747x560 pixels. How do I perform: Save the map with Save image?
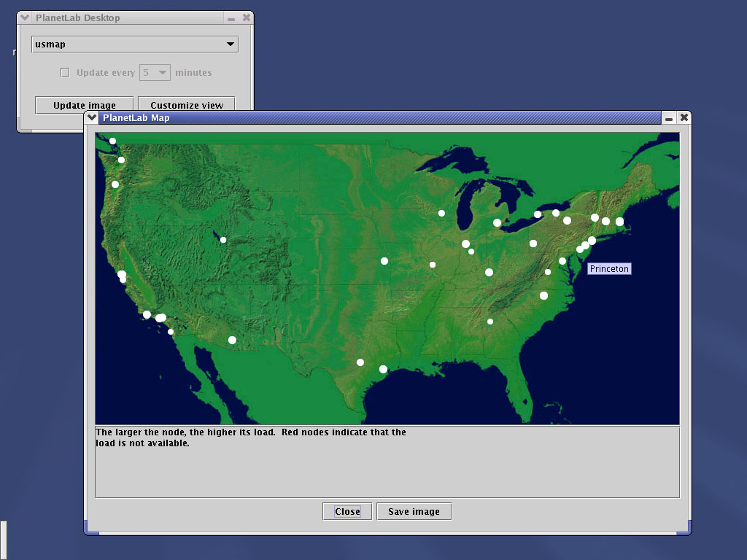(414, 512)
